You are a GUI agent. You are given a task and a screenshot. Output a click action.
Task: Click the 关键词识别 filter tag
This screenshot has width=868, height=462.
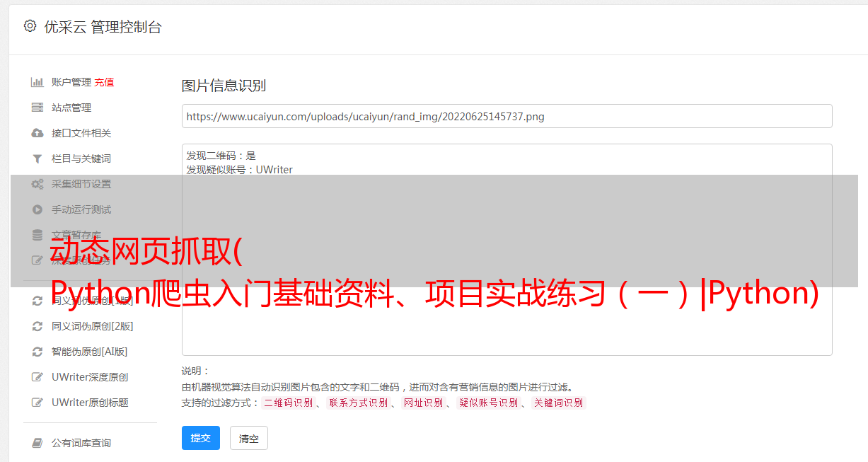[x=559, y=403]
